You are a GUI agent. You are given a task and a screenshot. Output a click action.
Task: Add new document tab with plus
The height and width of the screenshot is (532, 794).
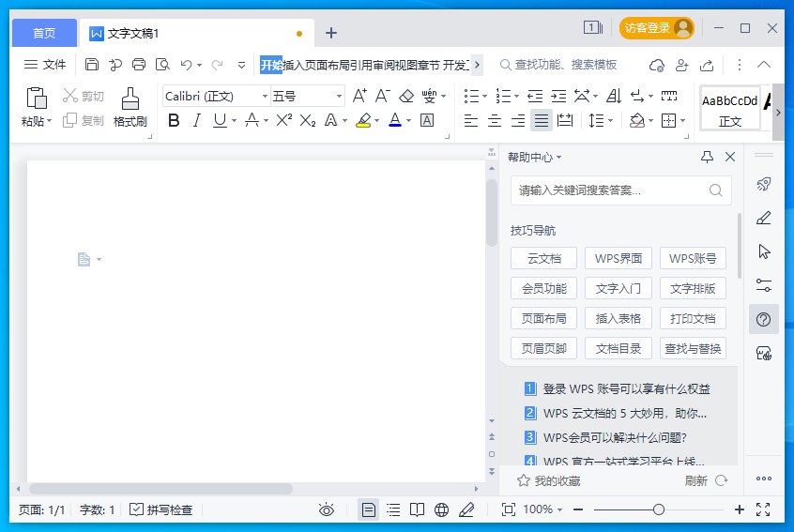point(331,34)
